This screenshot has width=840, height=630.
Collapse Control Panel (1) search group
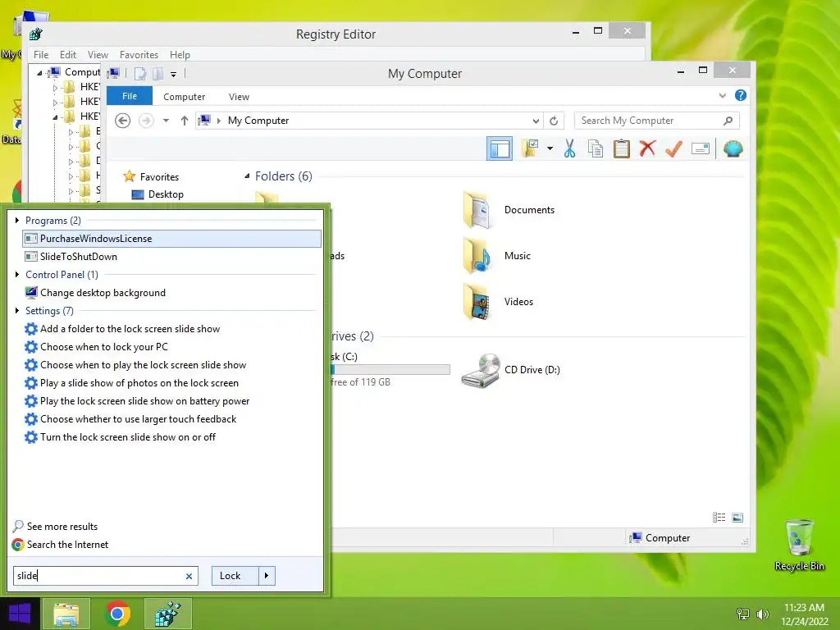click(x=17, y=274)
